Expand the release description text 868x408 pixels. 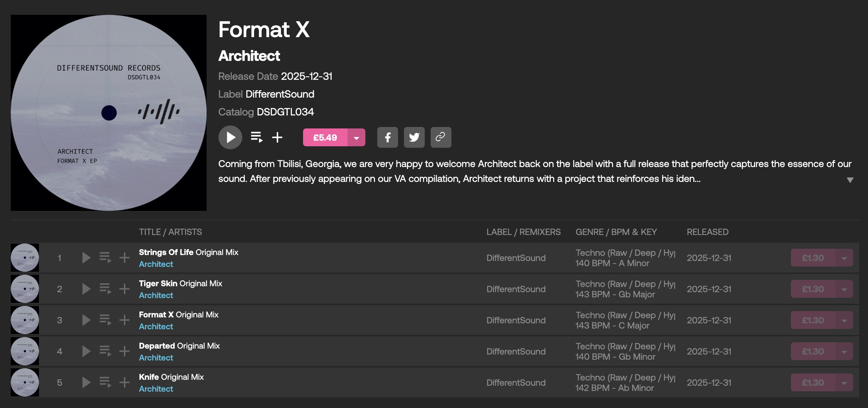point(850,180)
